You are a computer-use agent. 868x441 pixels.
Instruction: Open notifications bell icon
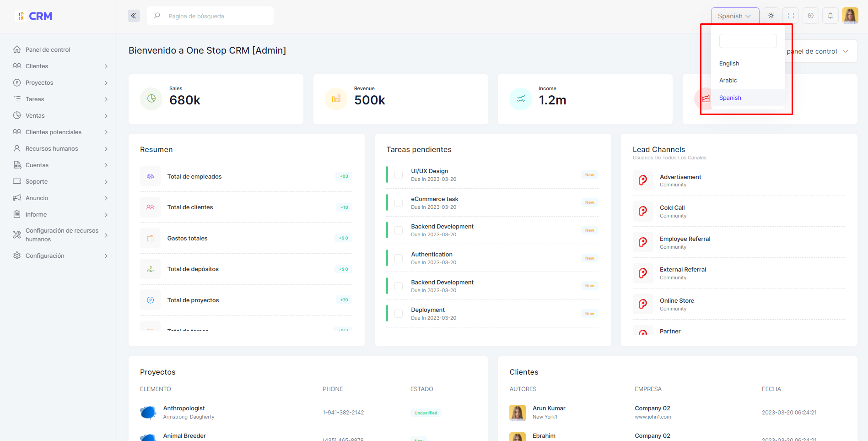pos(830,16)
